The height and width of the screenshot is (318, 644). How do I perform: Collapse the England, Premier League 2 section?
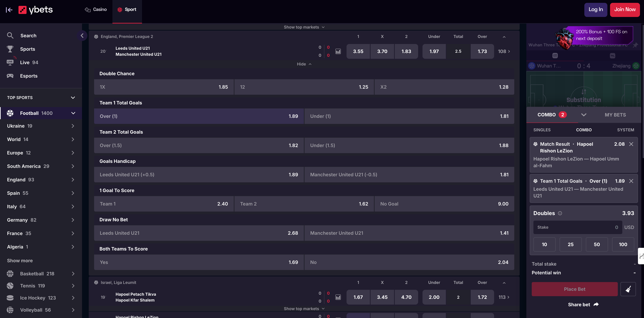(504, 37)
